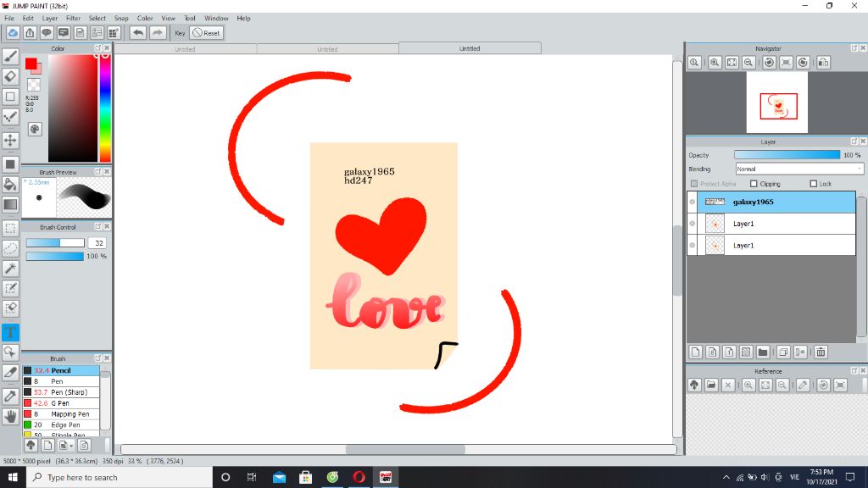The width and height of the screenshot is (868, 488).
Task: Select the Gradient tool
Action: coord(10,204)
